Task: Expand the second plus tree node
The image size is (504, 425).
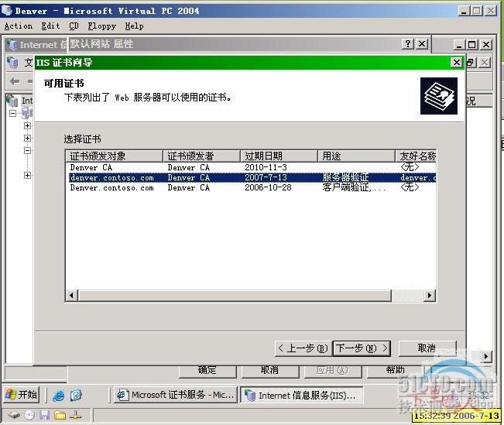Action: point(28,139)
